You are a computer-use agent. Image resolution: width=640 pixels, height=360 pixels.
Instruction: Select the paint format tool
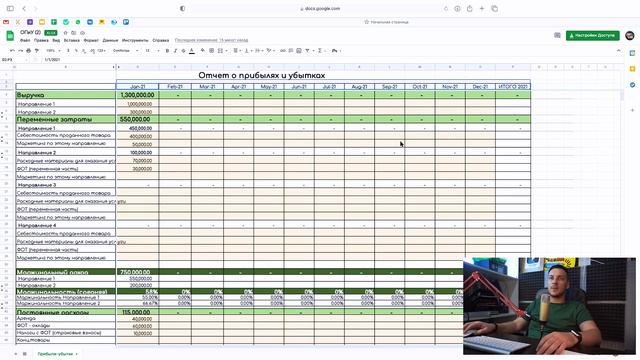coord(37,51)
